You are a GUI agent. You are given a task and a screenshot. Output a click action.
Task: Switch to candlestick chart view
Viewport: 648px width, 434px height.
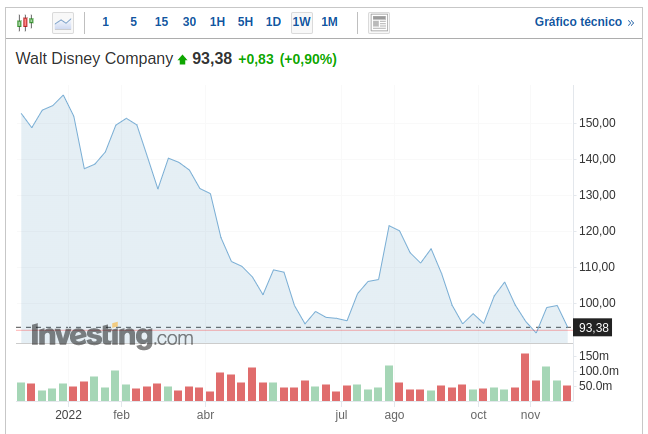click(x=25, y=22)
